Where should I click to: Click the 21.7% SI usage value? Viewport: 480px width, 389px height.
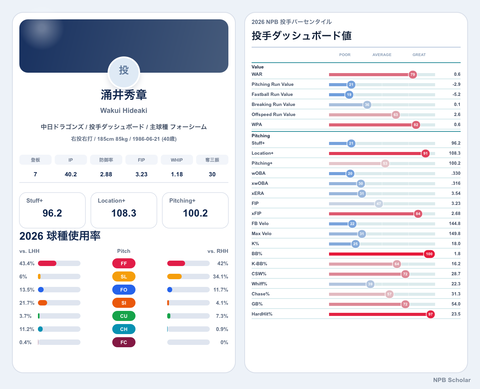tap(27, 303)
